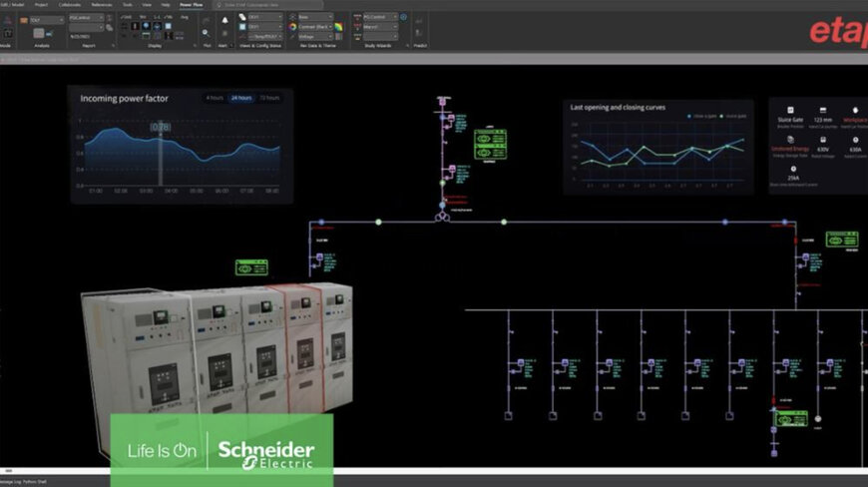Click the Alert bell icon

pyautogui.click(x=224, y=20)
